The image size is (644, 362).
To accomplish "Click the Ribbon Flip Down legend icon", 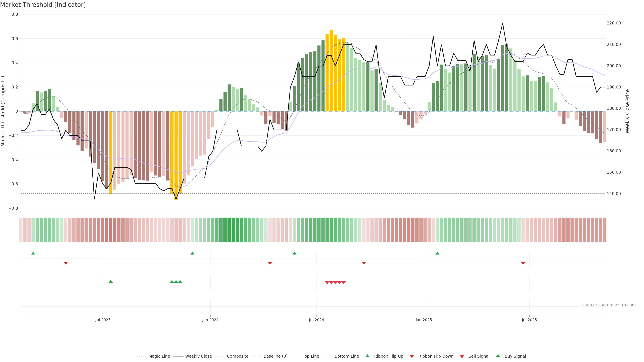I will pyautogui.click(x=412, y=356).
